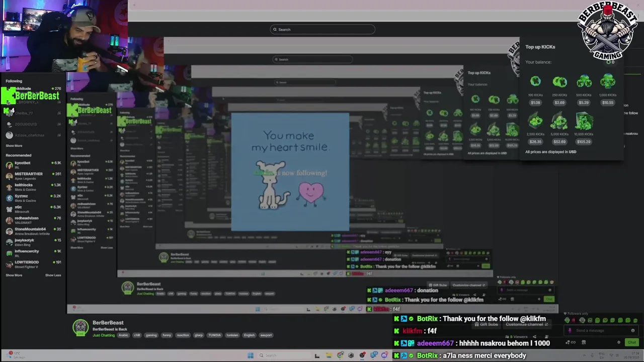The image size is (644, 362).
Task: Open xQc recommended channel
Action: coord(33,209)
